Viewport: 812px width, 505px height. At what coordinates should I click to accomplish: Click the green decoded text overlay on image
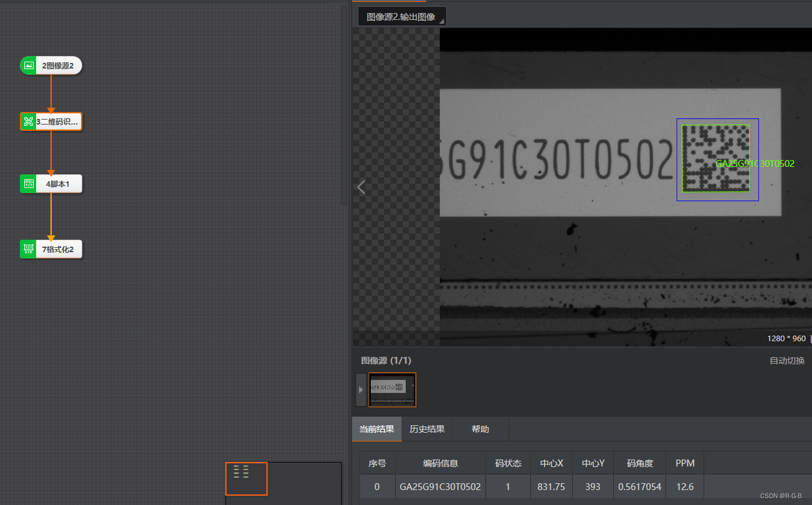[755, 164]
